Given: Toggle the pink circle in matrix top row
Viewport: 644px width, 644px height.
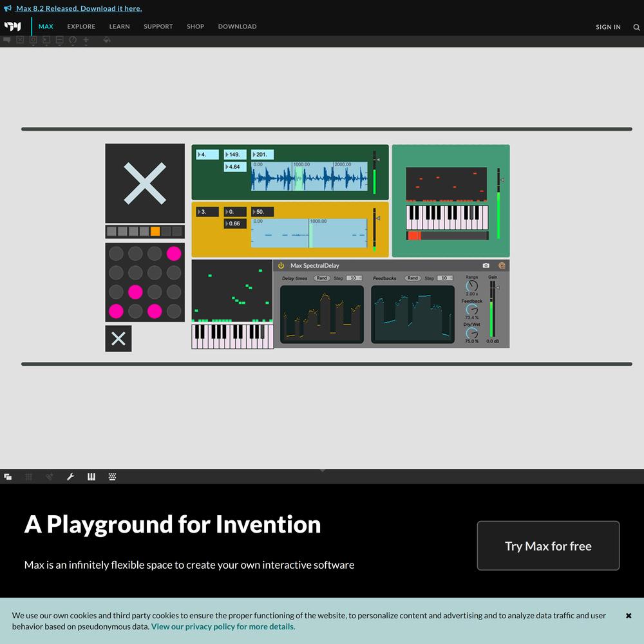Looking at the screenshot, I should pos(174,253).
